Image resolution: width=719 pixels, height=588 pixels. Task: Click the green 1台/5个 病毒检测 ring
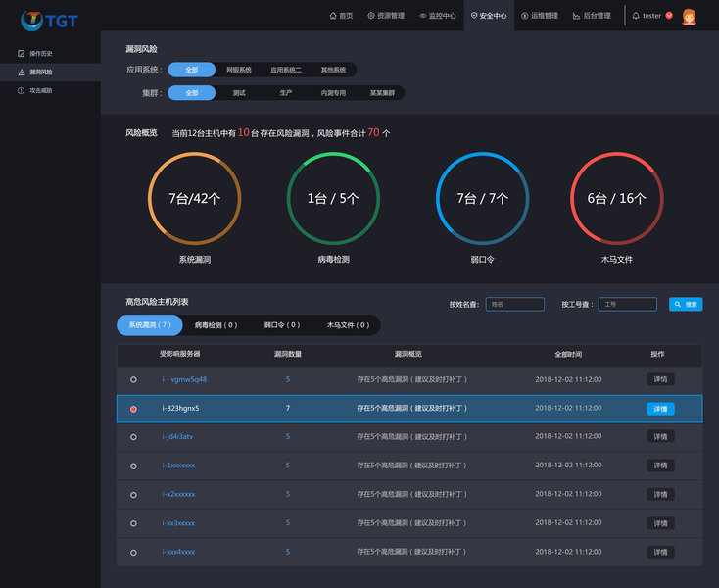click(333, 198)
